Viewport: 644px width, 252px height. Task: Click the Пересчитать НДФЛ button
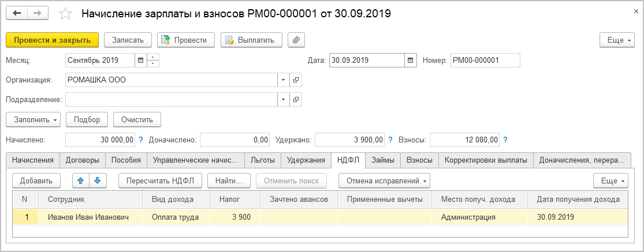coord(160,180)
